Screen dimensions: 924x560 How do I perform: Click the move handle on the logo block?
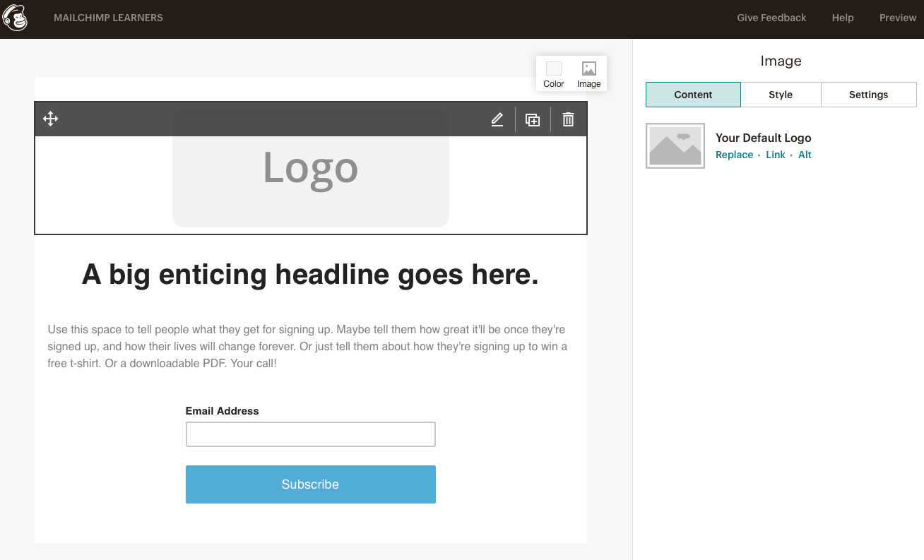pyautogui.click(x=50, y=119)
